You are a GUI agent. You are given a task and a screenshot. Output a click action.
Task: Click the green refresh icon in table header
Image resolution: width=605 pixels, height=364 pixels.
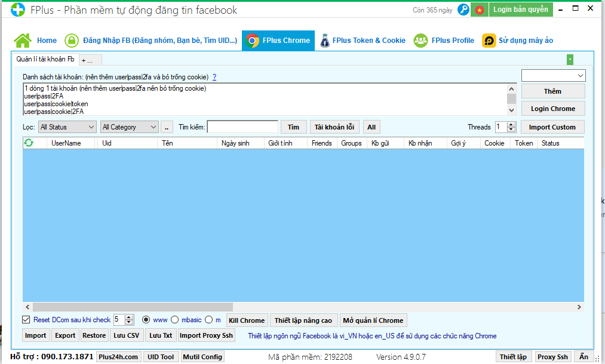29,143
